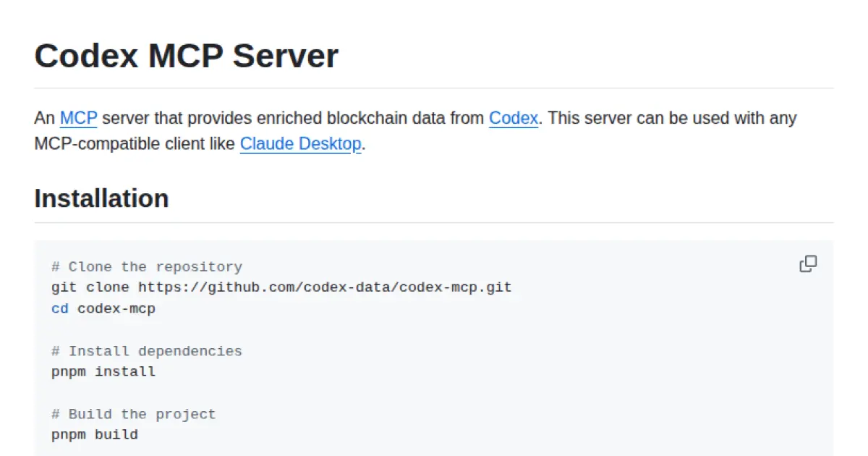Click inside the installation code block
The width and height of the screenshot is (868, 456).
434,347
